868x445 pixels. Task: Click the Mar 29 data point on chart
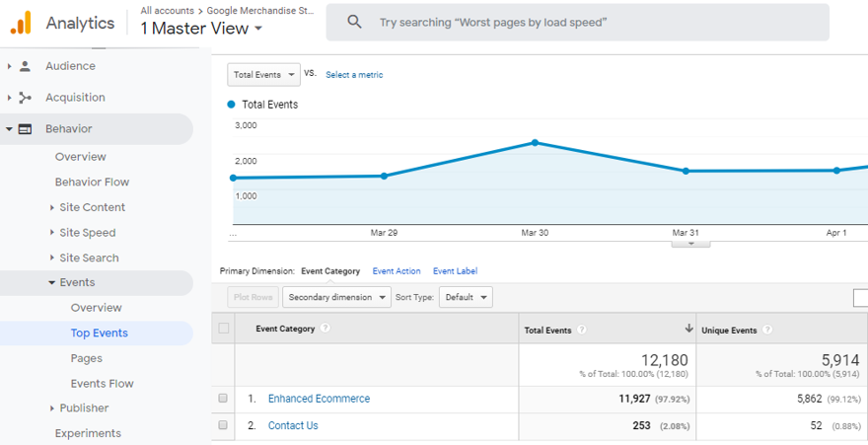click(384, 176)
